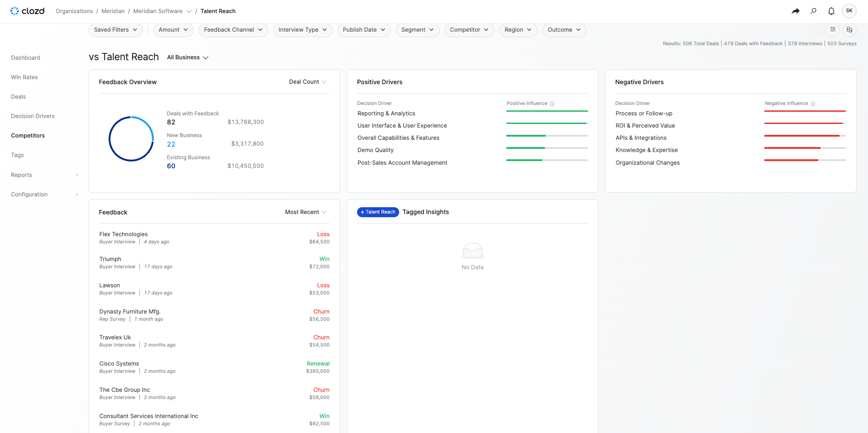Image resolution: width=868 pixels, height=433 pixels.
Task: Click the Meridian breadcrumb link
Action: [x=113, y=11]
